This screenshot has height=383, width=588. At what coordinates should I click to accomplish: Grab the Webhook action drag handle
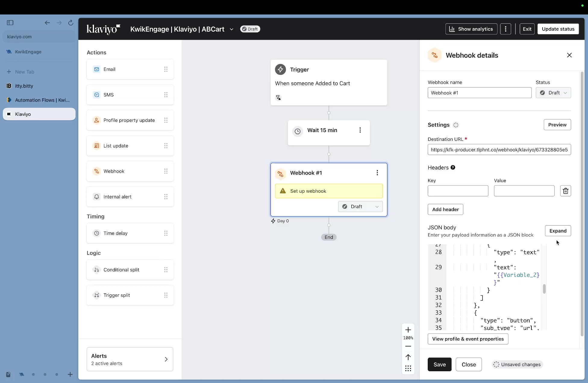[x=166, y=171]
